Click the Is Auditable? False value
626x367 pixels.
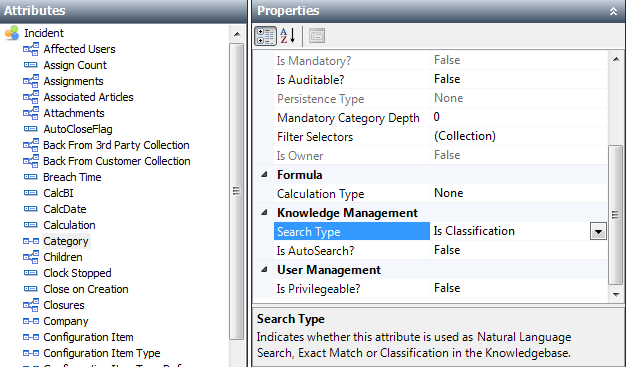click(447, 79)
